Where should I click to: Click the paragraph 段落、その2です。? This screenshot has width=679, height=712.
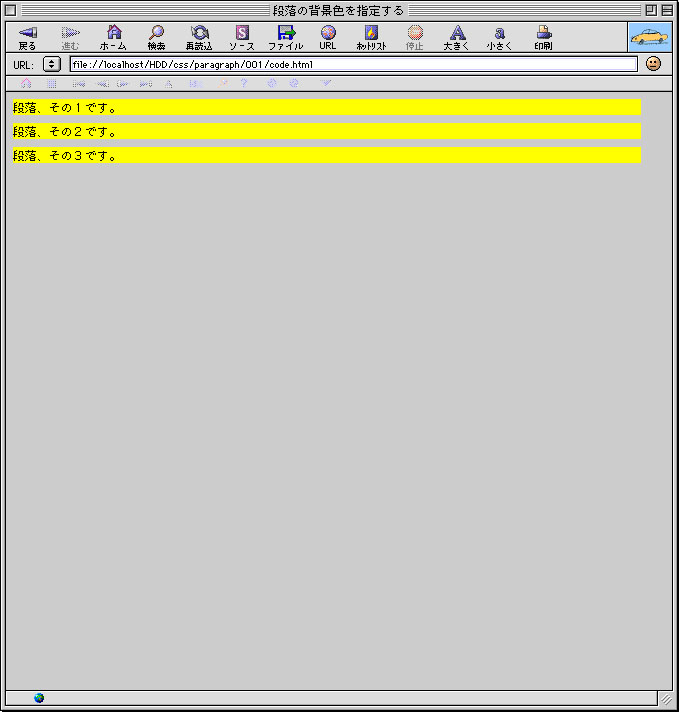(x=327, y=131)
